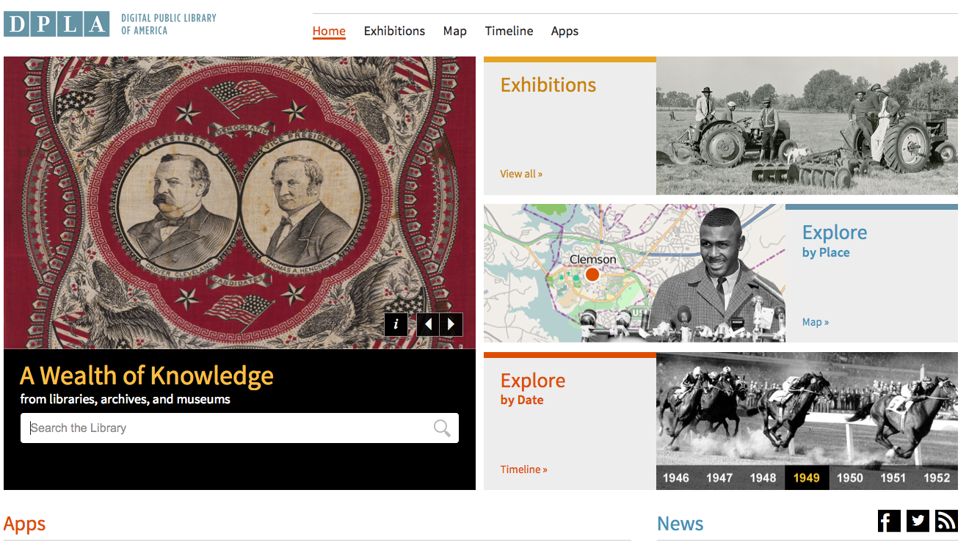This screenshot has height=545, width=980.
Task: Click the View all exhibitions link
Action: 521,174
